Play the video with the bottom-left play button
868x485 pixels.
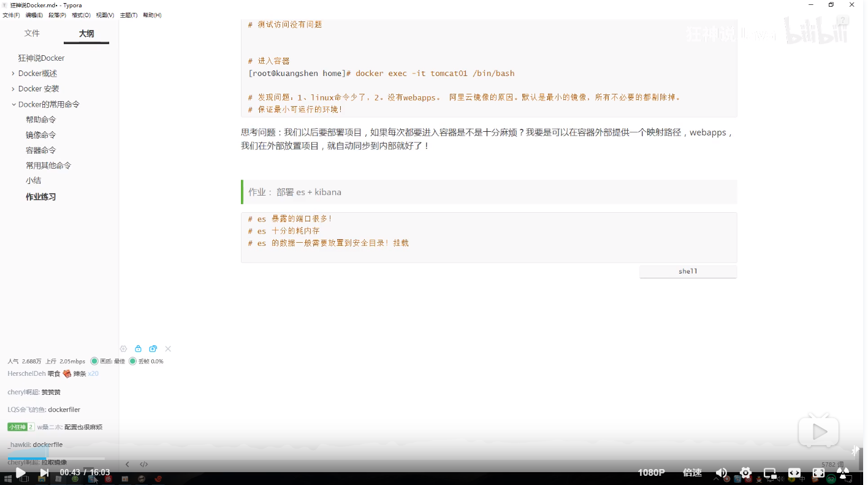click(20, 473)
